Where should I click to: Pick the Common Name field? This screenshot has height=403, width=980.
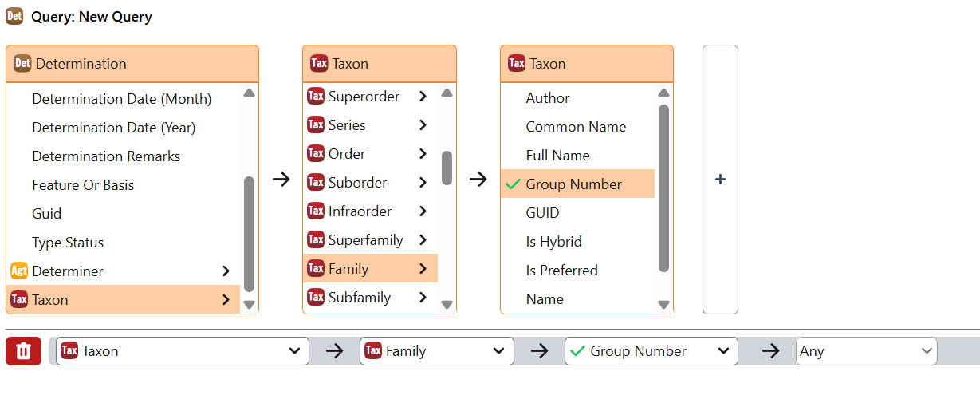(576, 127)
